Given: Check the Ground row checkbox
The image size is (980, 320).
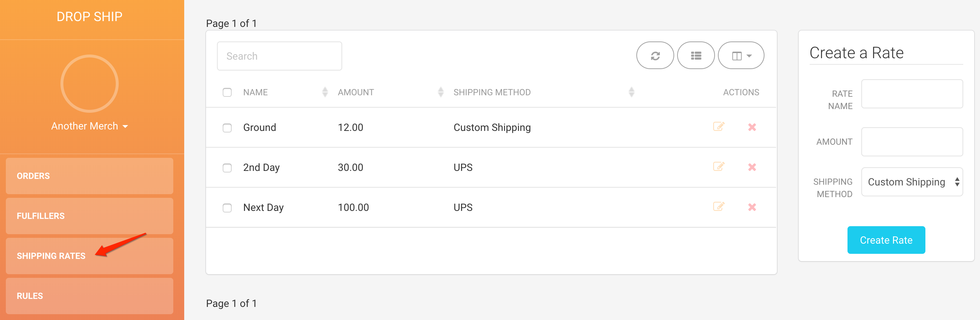Looking at the screenshot, I should pos(227,128).
